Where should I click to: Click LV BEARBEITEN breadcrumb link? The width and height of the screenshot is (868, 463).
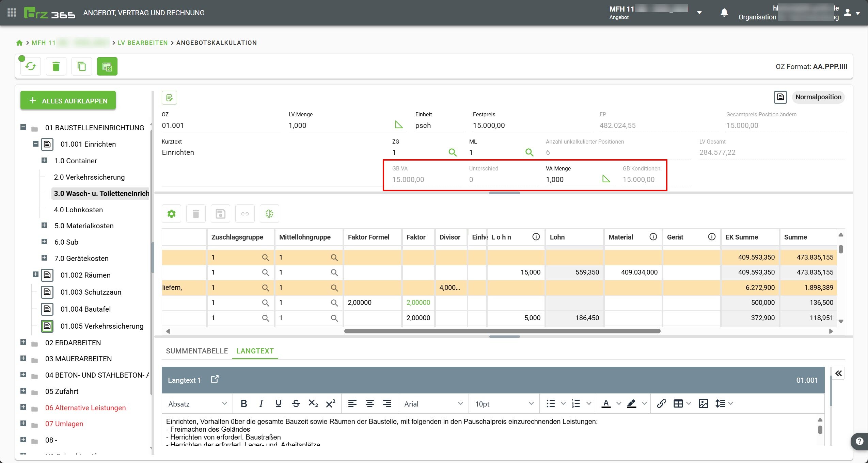[x=143, y=43]
